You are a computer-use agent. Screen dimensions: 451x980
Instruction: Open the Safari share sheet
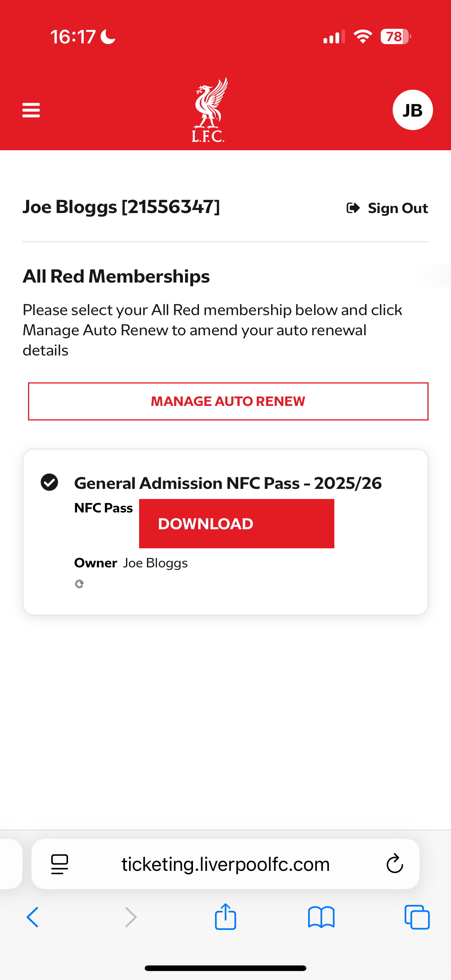pos(225,916)
